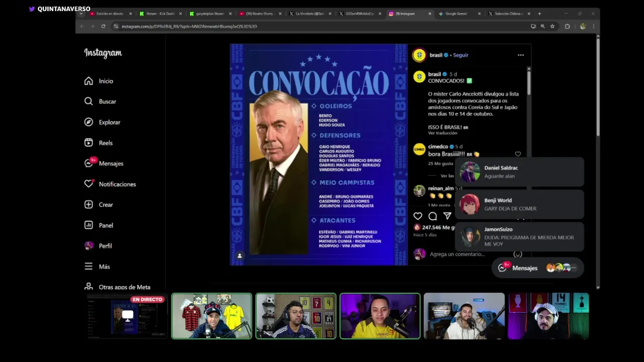Open a new browser tab with plus
The width and height of the screenshot is (644, 362).
click(x=539, y=14)
